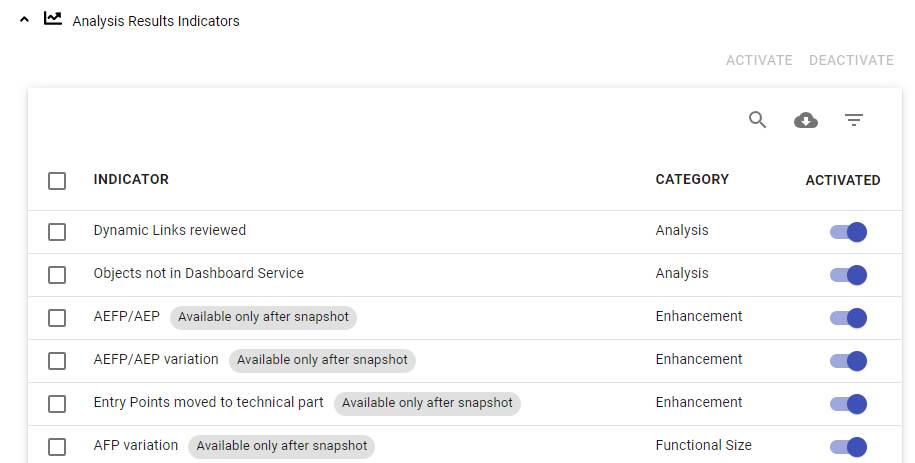Toggle Entry Points moved to technical part switch

848,404
